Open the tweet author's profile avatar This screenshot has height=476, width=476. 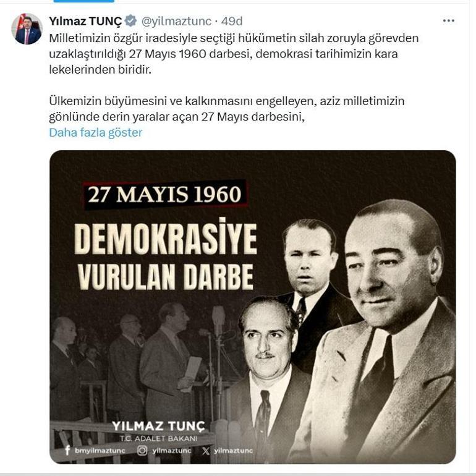coord(27,29)
